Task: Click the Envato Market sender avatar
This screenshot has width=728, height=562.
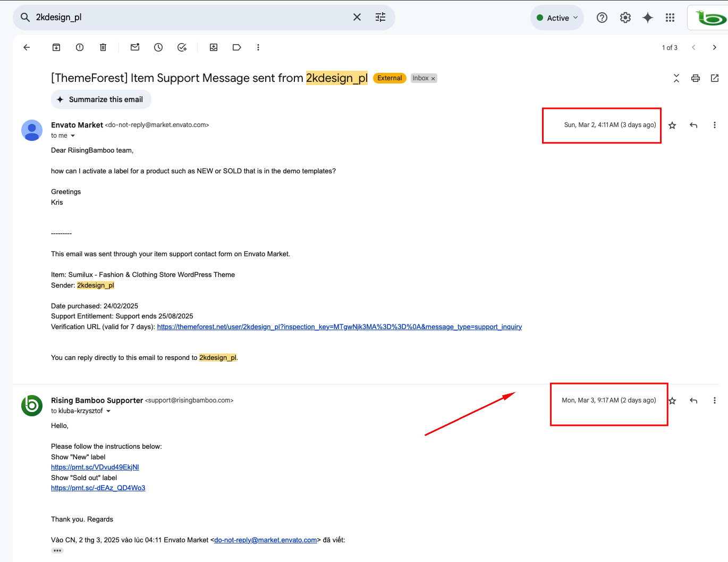Action: click(32, 130)
